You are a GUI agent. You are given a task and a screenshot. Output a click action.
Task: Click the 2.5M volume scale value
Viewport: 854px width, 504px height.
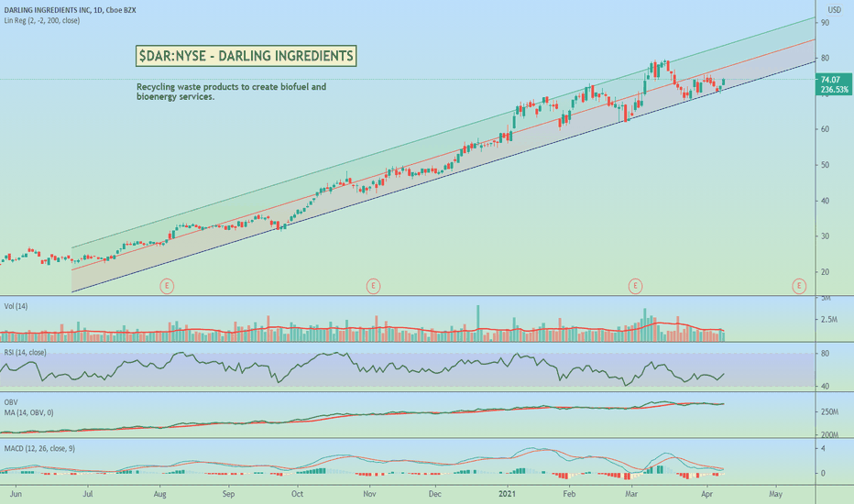pyautogui.click(x=827, y=319)
